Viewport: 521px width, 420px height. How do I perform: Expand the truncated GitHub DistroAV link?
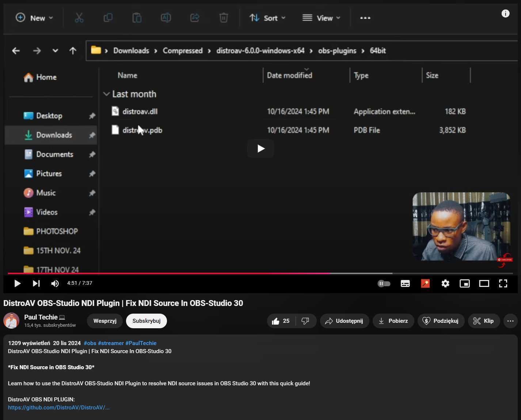(58, 408)
